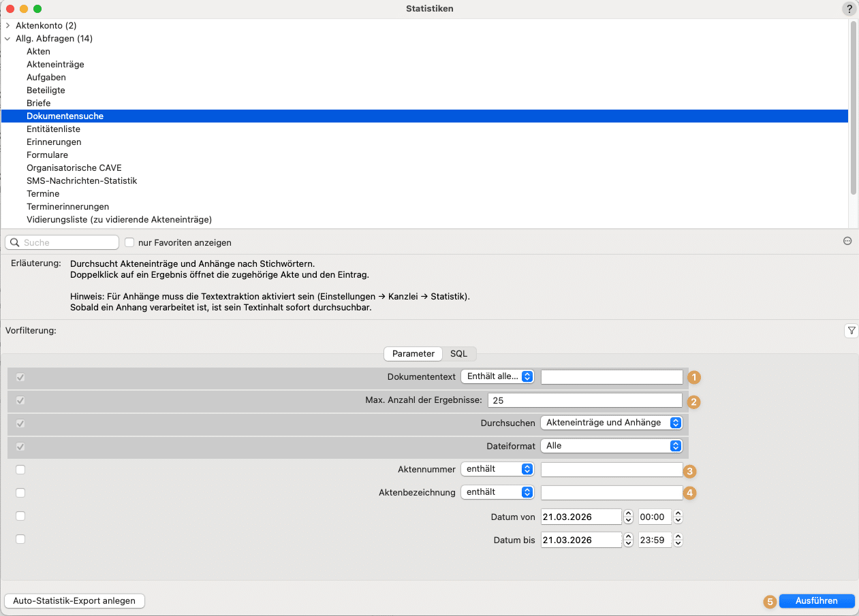Image resolution: width=859 pixels, height=616 pixels.
Task: Click the search magnifier icon in Suche field
Action: coord(15,242)
